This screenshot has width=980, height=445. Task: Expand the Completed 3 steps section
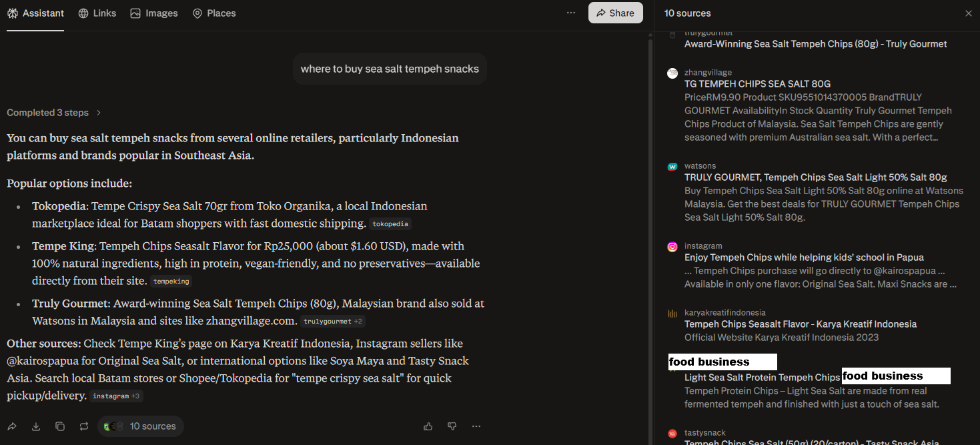coord(54,113)
